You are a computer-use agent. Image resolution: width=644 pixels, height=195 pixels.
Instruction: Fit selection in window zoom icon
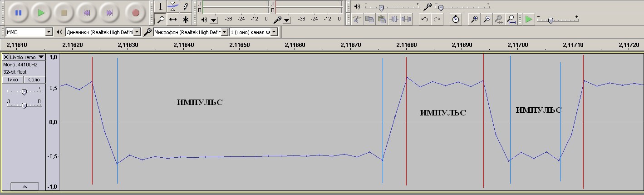[x=499, y=19]
